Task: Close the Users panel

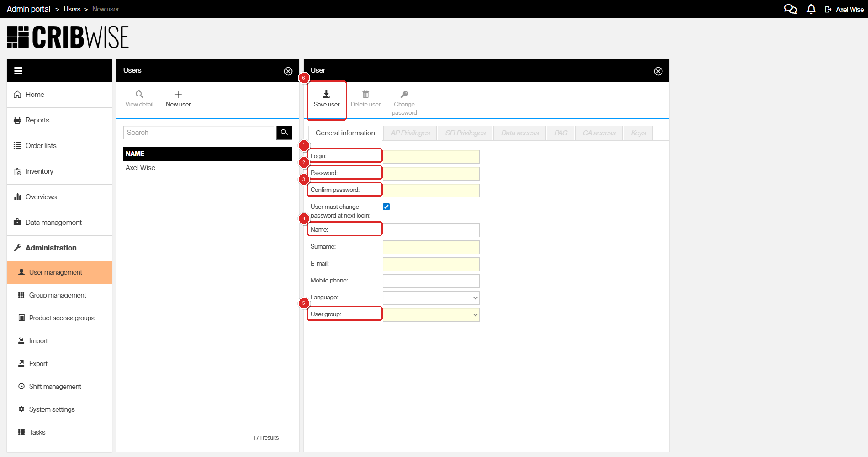Action: (x=288, y=71)
